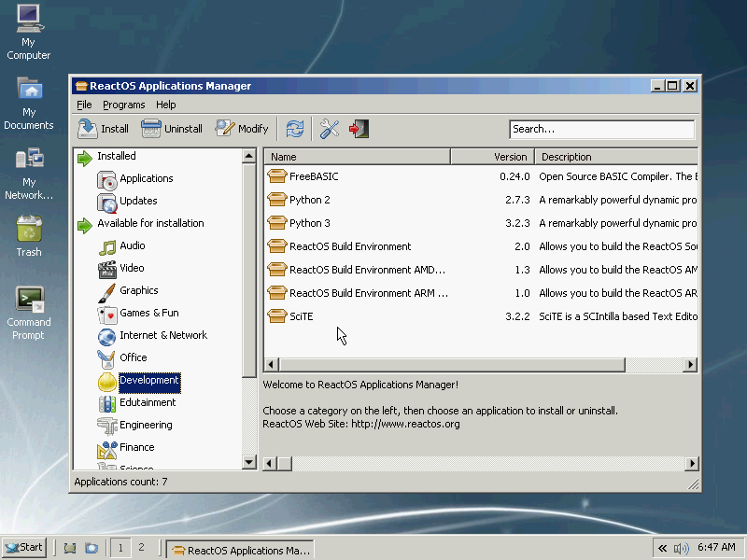Image resolution: width=747 pixels, height=560 pixels.
Task: Select the Updates category
Action: [x=138, y=201]
